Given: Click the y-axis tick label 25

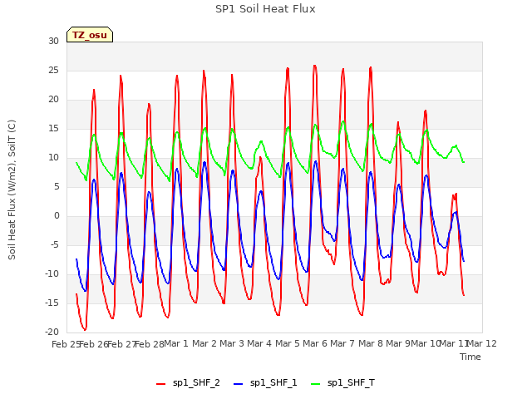Looking at the screenshot, I should [53, 70].
